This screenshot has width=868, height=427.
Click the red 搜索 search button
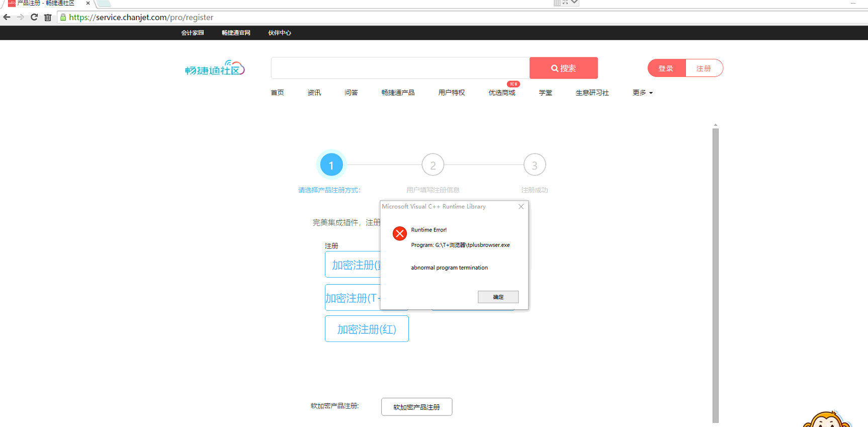pyautogui.click(x=564, y=68)
